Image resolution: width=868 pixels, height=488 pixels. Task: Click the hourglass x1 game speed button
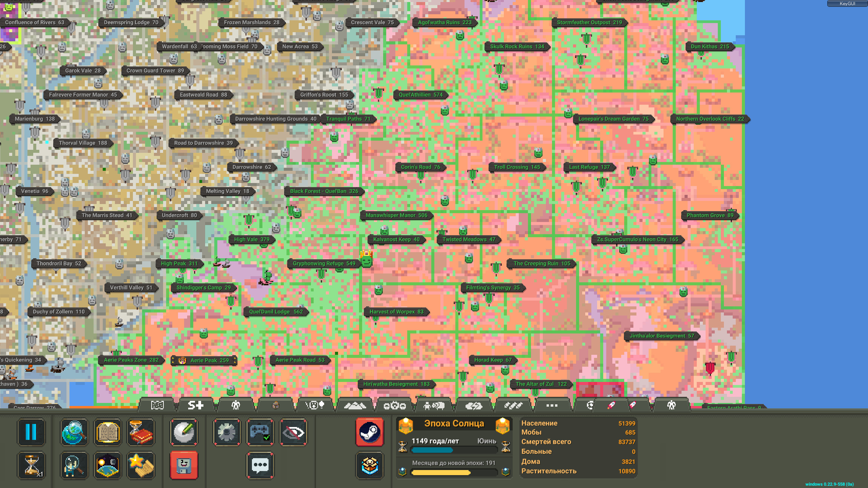31,465
